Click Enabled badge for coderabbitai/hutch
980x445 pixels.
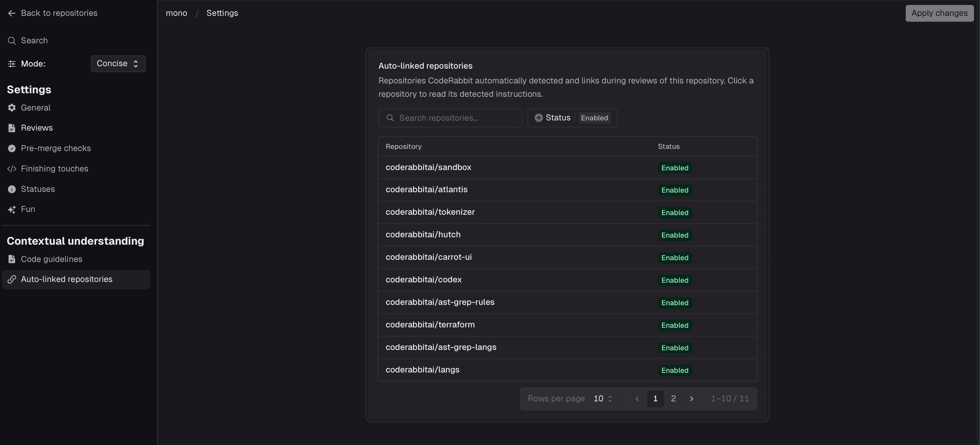(674, 235)
